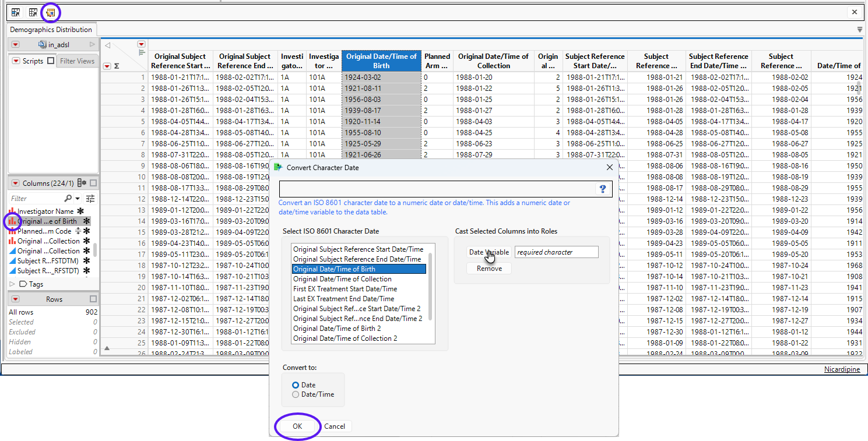Click the Nicardipine link in status bar
The height and width of the screenshot is (441, 868).
[x=842, y=369]
